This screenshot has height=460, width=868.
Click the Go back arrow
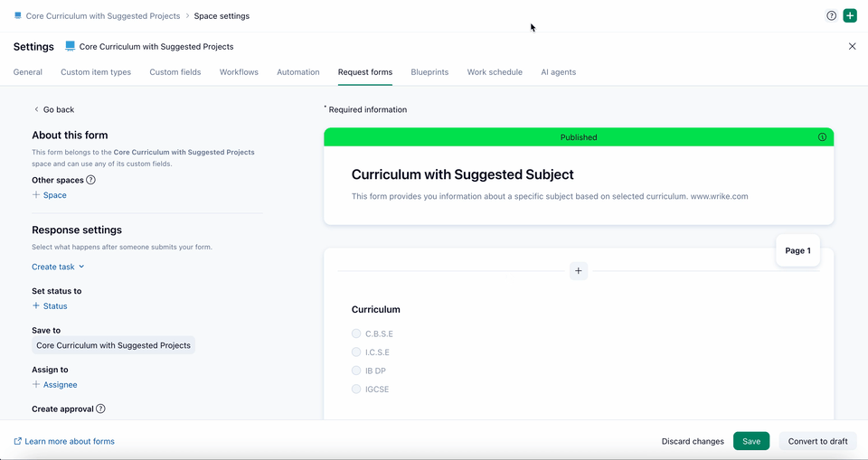pyautogui.click(x=36, y=109)
